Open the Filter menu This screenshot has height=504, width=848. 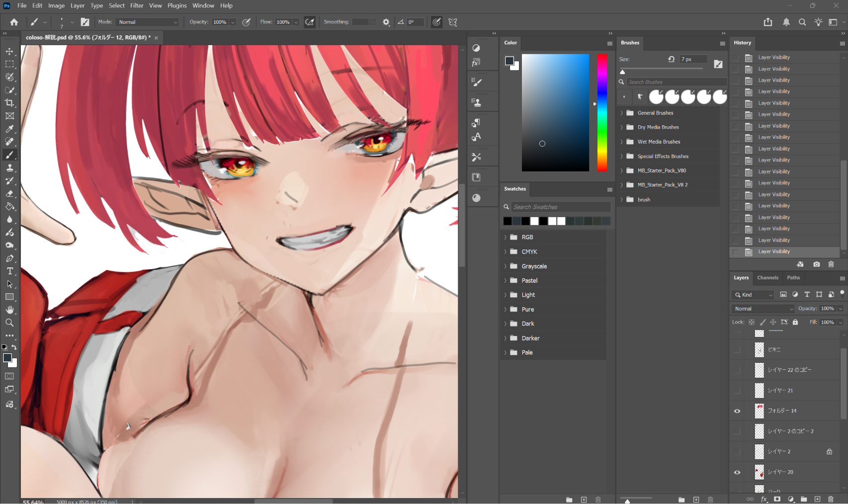click(x=137, y=5)
